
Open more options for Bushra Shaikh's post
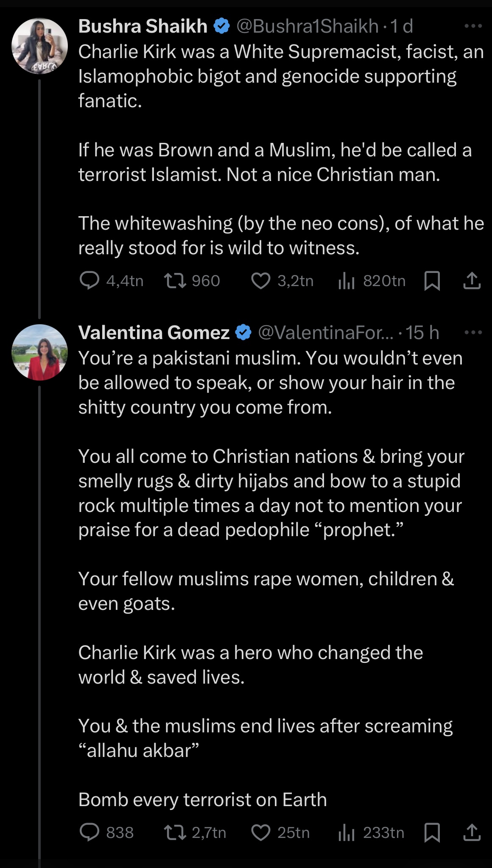[473, 26]
